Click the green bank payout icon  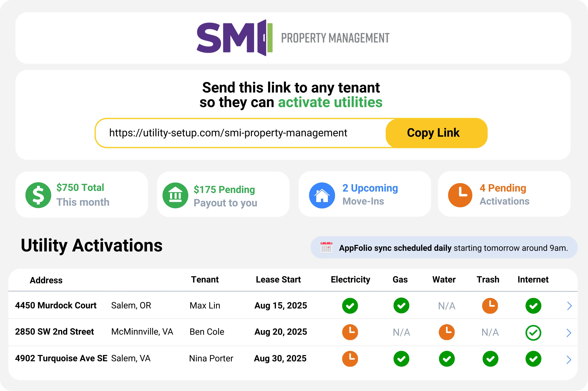point(175,195)
